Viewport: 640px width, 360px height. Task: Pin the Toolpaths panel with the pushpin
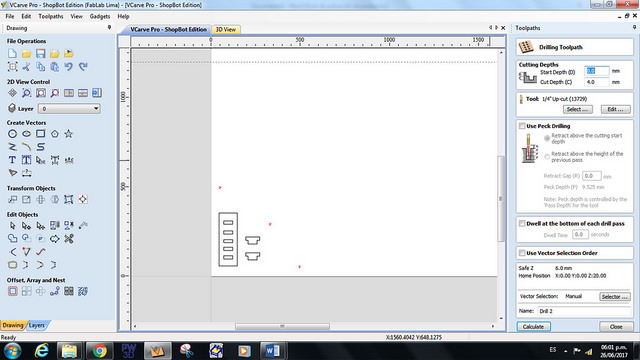634,27
